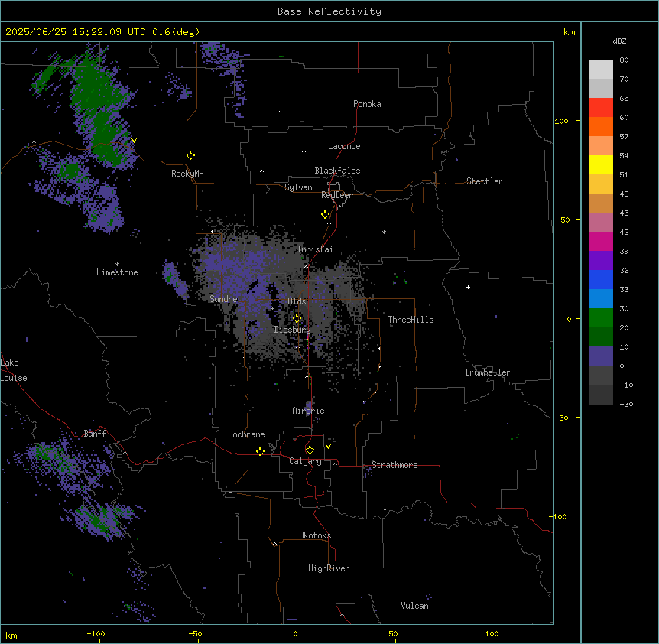Click the Blackfalds city label
This screenshot has height=644, width=659.
[337, 171]
